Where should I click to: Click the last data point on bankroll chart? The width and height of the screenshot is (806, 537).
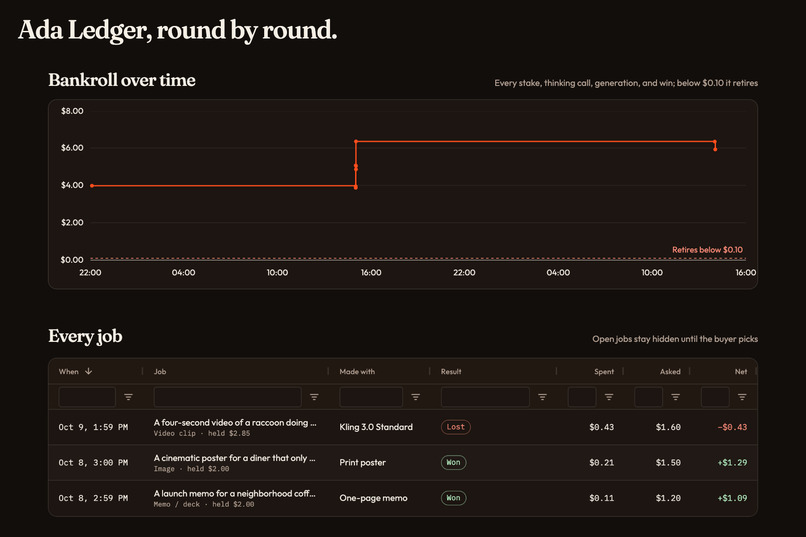coord(715,149)
